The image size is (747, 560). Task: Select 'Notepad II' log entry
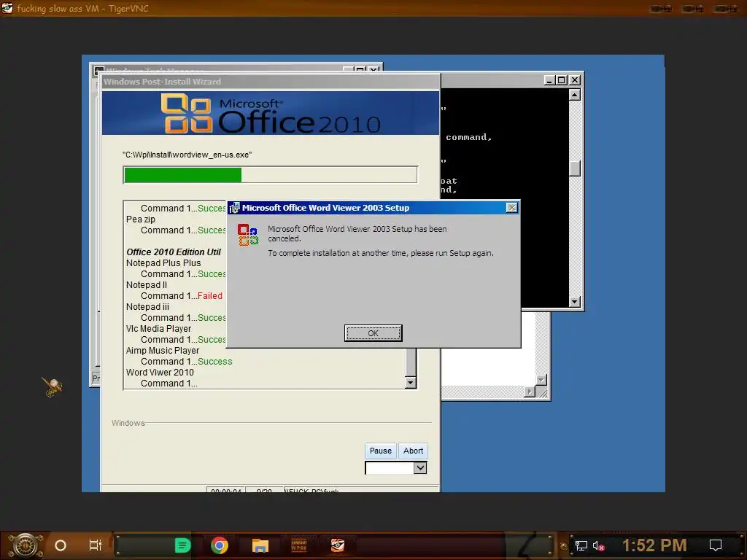coord(146,285)
